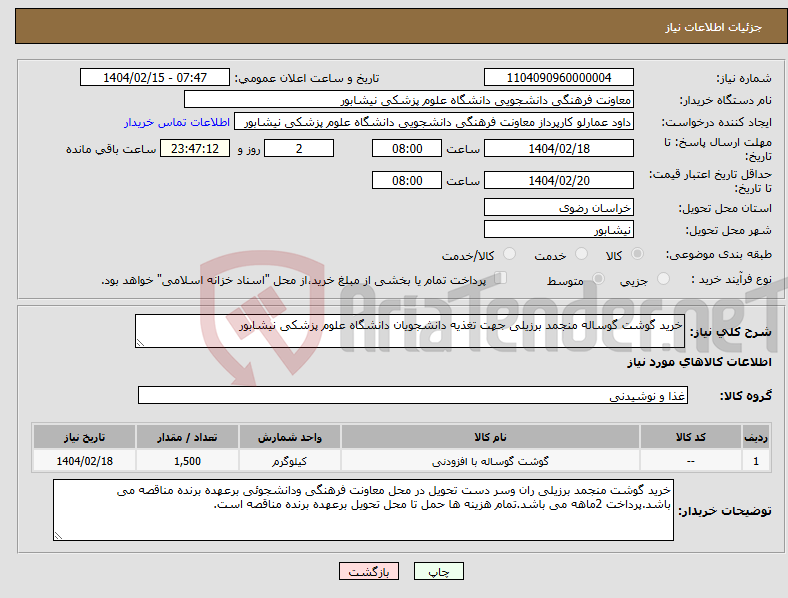Click the price validity date 1404/02/20 field
The height and width of the screenshot is (598, 788).
[558, 180]
